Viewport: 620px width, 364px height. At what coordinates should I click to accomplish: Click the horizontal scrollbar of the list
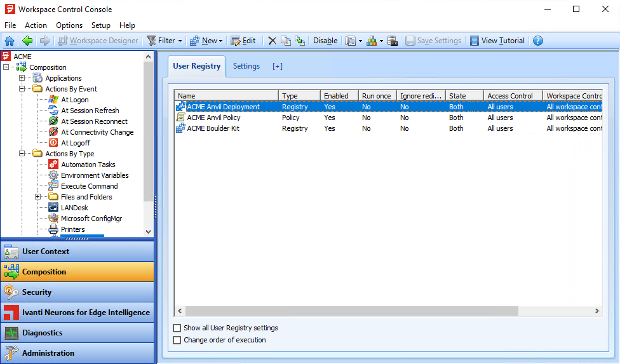[x=351, y=311]
